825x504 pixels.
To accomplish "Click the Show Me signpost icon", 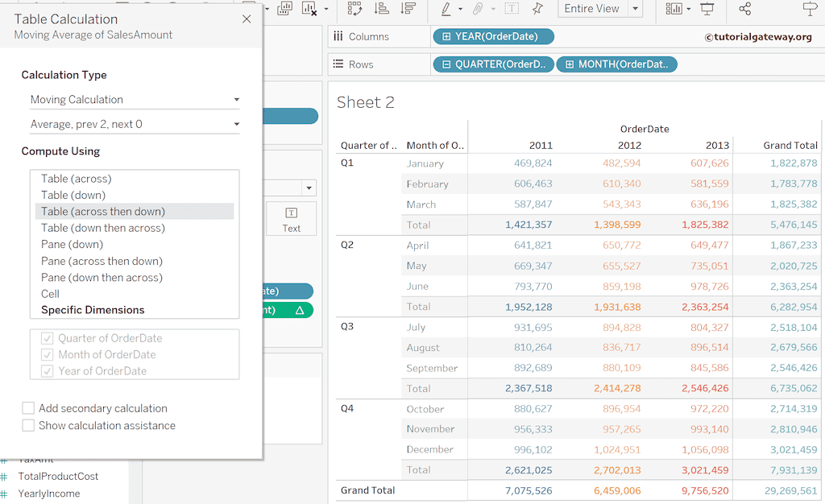I will tap(810, 8).
